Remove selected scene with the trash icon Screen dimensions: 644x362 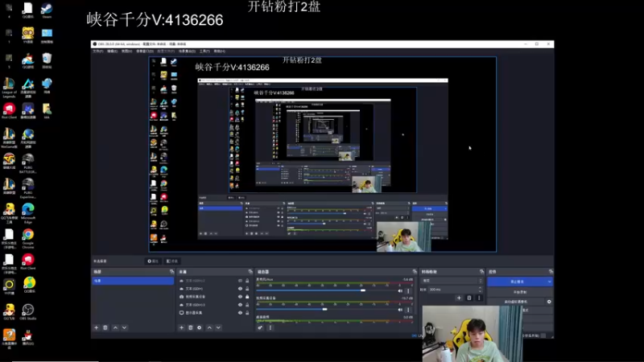pos(105,327)
